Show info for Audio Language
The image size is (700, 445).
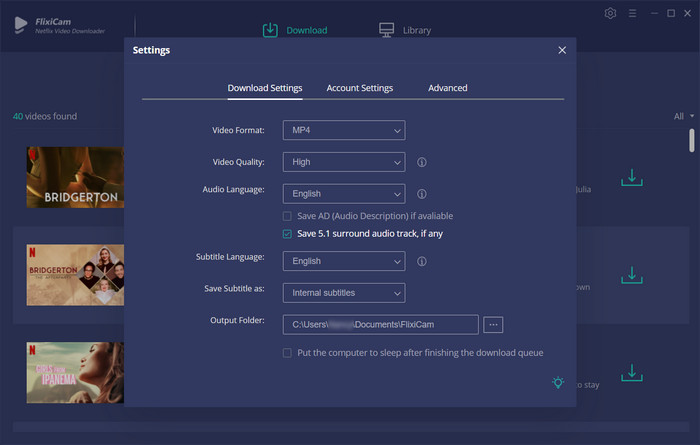tap(421, 194)
